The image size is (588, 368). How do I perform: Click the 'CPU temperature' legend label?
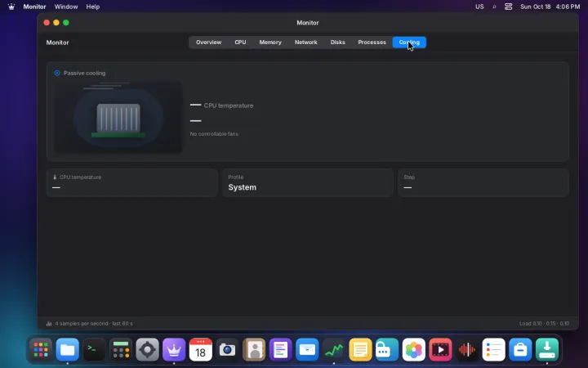229,105
